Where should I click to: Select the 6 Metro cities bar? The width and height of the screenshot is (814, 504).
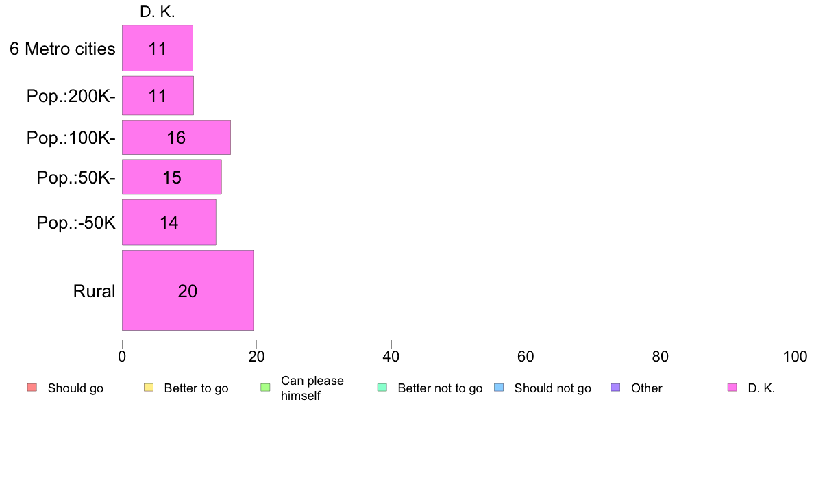[x=158, y=48]
